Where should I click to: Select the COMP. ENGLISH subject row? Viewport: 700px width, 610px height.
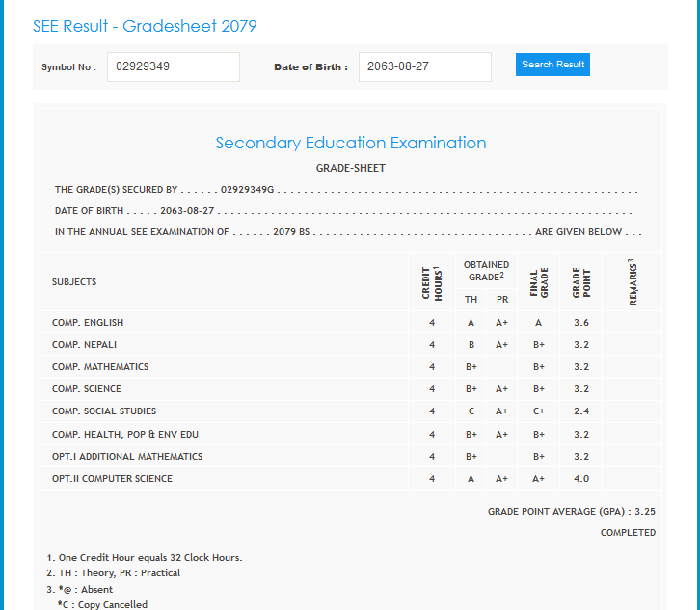[x=88, y=323]
